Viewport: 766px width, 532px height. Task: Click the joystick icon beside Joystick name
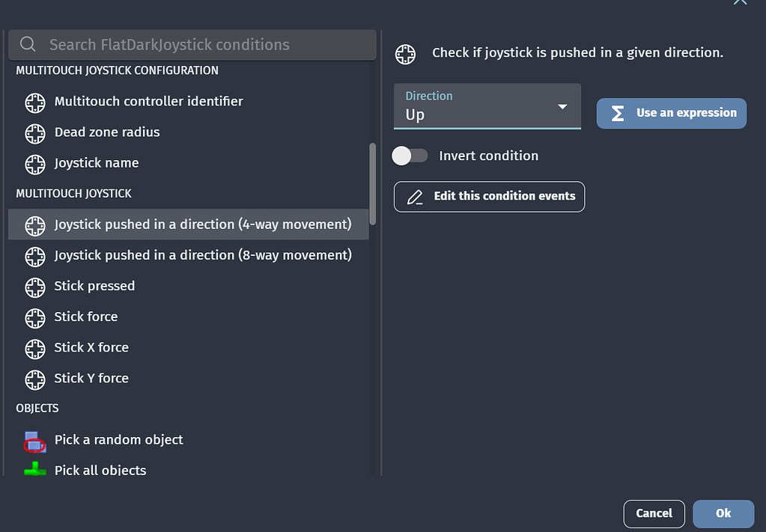click(35, 163)
